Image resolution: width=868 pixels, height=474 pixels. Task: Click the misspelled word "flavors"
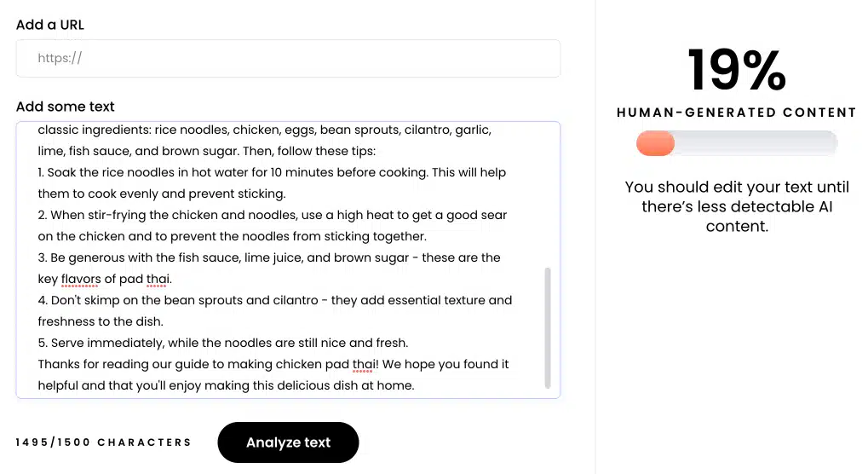[81, 279]
